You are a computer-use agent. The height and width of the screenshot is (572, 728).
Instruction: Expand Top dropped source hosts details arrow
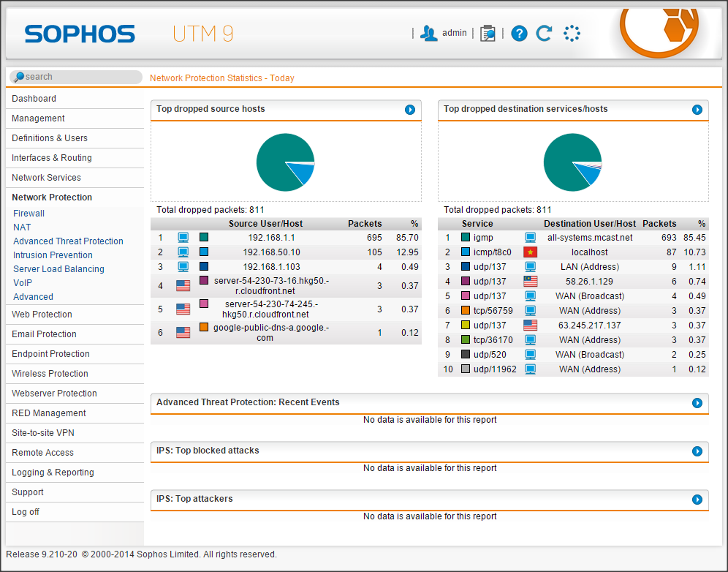pyautogui.click(x=410, y=110)
